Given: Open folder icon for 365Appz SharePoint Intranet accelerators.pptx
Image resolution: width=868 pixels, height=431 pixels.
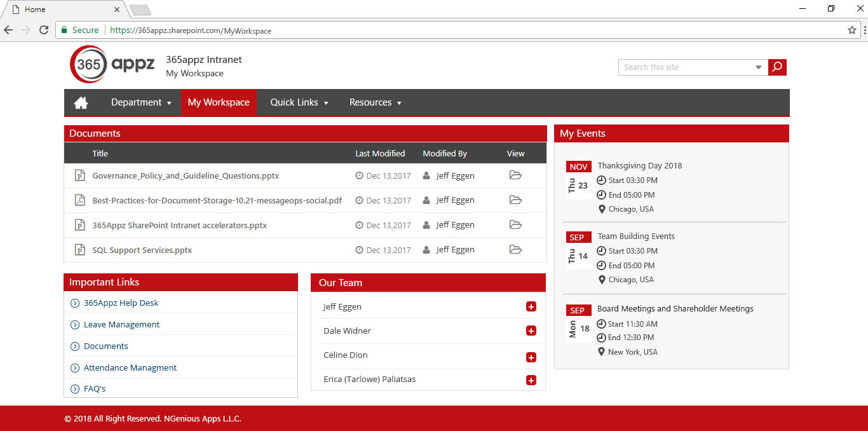Looking at the screenshot, I should tap(515, 225).
